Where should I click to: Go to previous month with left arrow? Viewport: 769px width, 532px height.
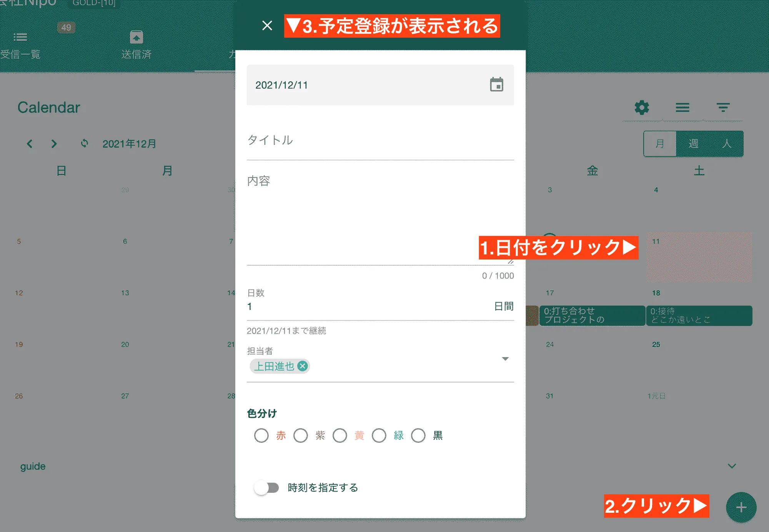tap(30, 144)
